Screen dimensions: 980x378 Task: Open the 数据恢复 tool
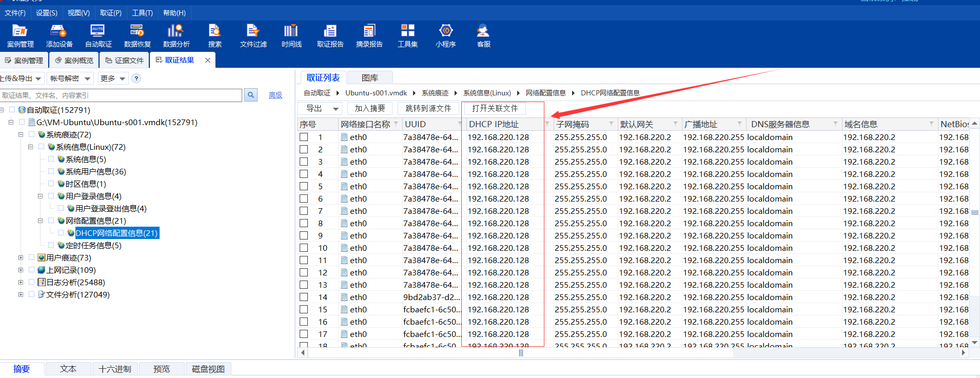click(x=138, y=36)
